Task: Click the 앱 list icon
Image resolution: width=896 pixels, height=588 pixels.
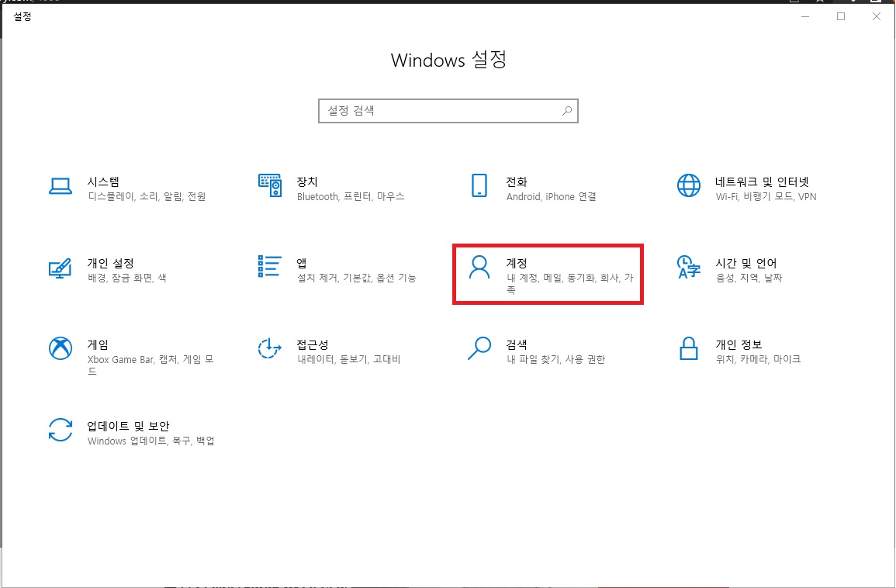Action: coord(270,266)
